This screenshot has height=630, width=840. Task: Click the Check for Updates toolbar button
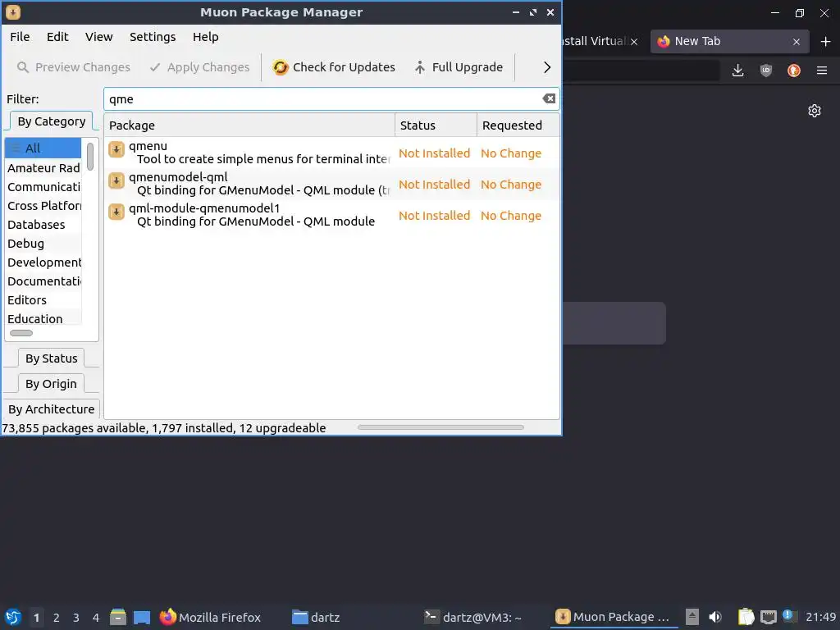click(335, 67)
